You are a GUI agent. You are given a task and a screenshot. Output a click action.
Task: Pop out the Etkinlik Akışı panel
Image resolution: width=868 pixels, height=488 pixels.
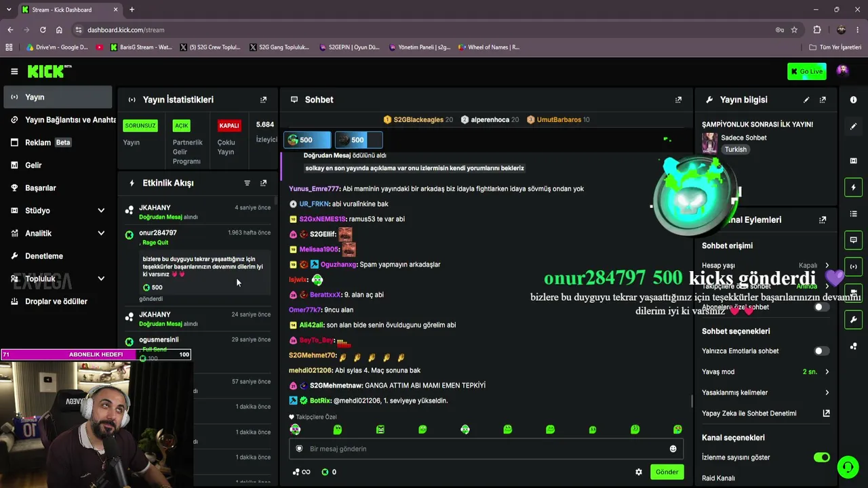pos(264,183)
